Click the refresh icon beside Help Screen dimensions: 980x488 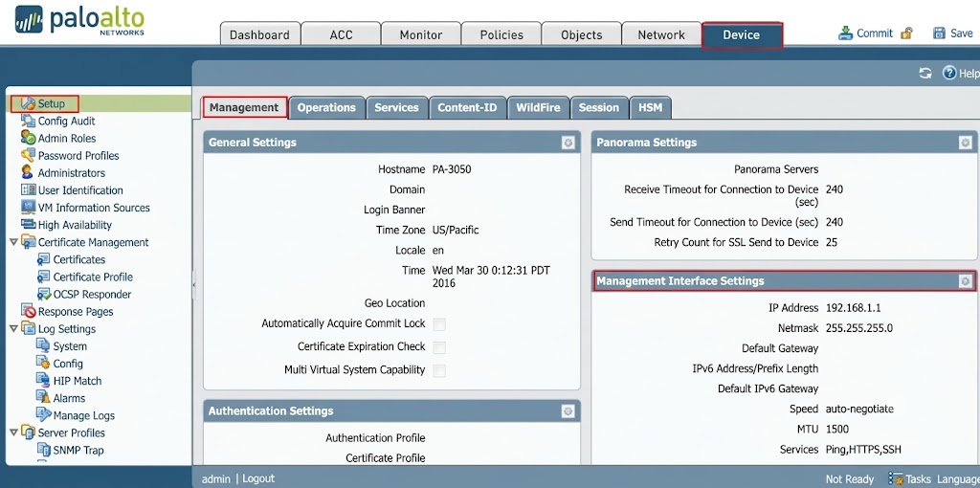925,73
